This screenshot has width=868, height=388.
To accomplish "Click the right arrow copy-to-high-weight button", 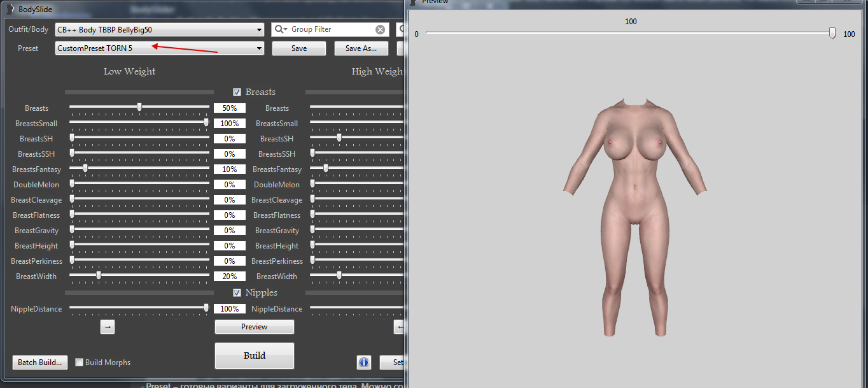I will click(108, 327).
